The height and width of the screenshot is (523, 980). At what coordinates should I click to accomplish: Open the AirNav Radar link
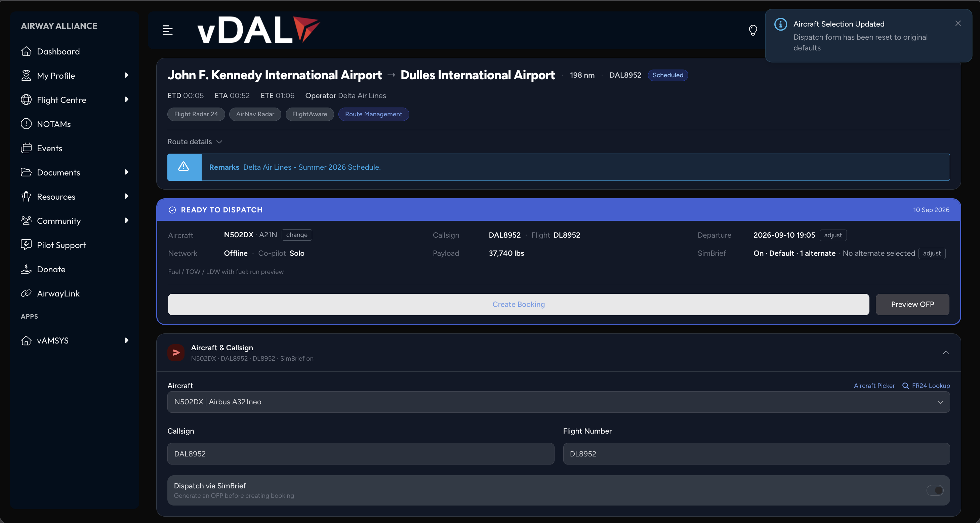pyautogui.click(x=255, y=114)
